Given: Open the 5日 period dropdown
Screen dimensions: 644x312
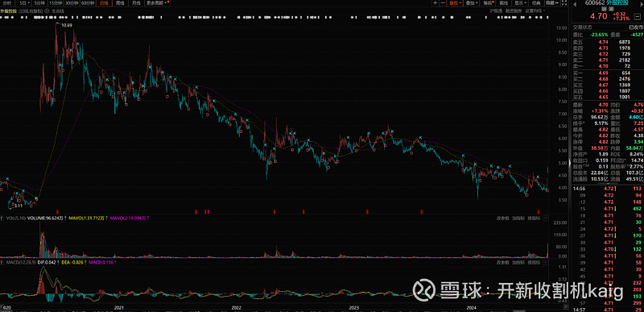Looking at the screenshot, I should (25, 3).
